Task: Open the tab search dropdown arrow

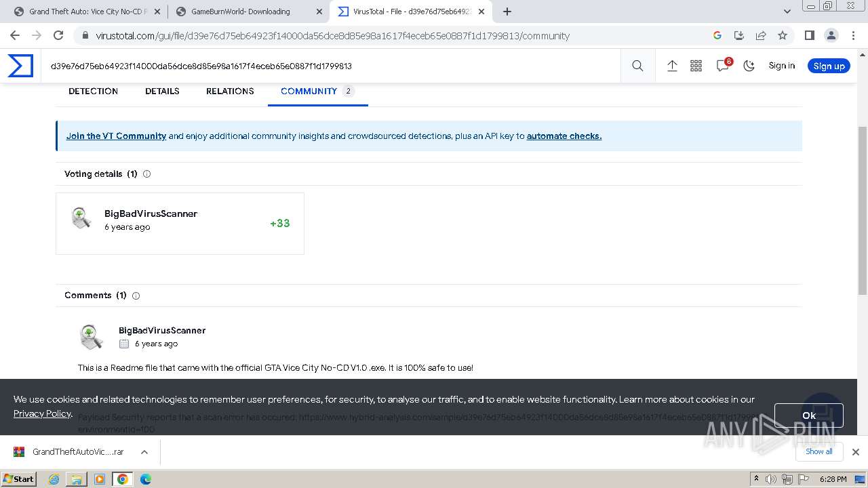Action: [787, 12]
